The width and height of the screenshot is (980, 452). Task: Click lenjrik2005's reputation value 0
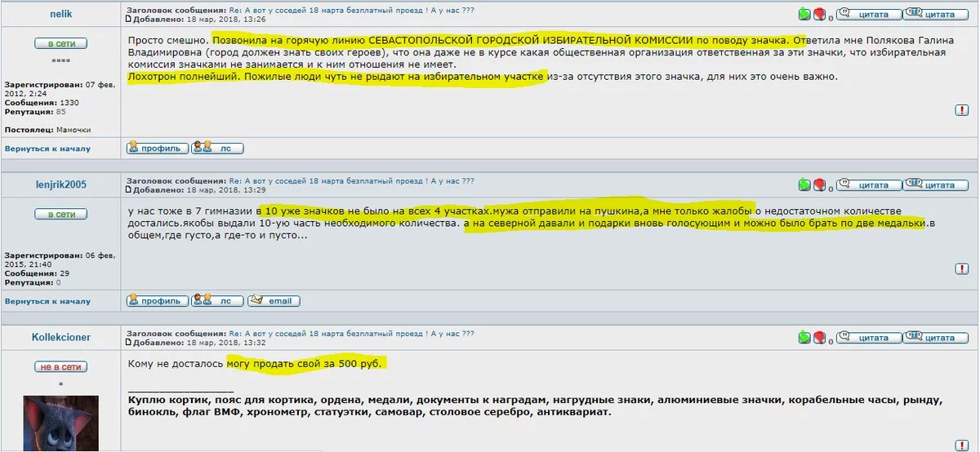(x=58, y=282)
